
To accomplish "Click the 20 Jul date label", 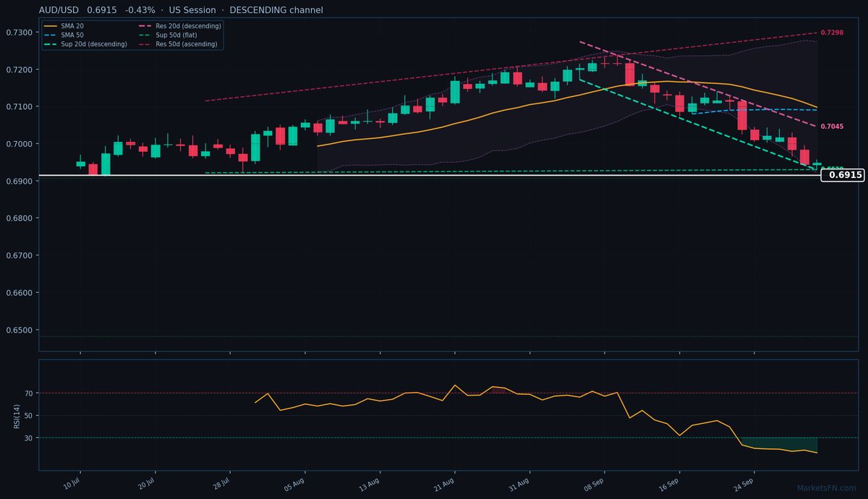I will [146, 484].
